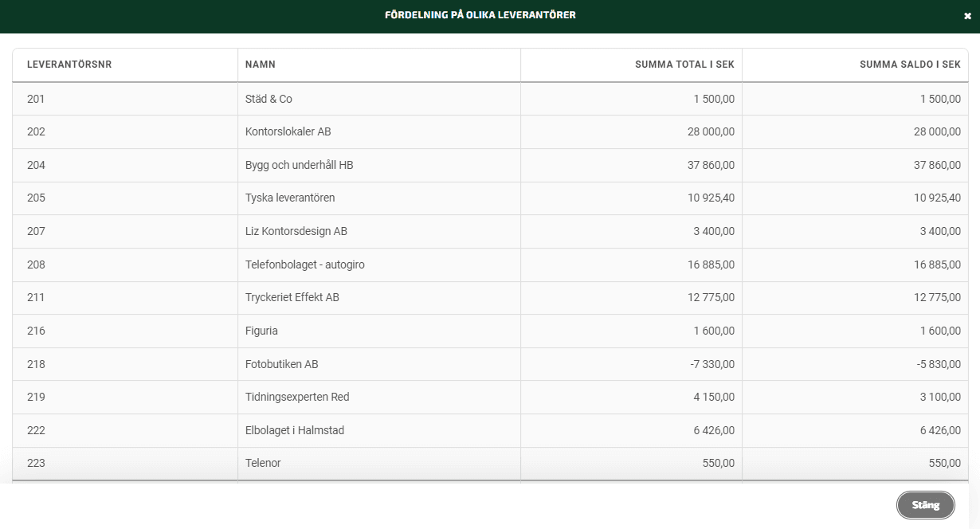Image resolution: width=980 pixels, height=529 pixels.
Task: Click the Figuria name cell
Action: (x=379, y=331)
